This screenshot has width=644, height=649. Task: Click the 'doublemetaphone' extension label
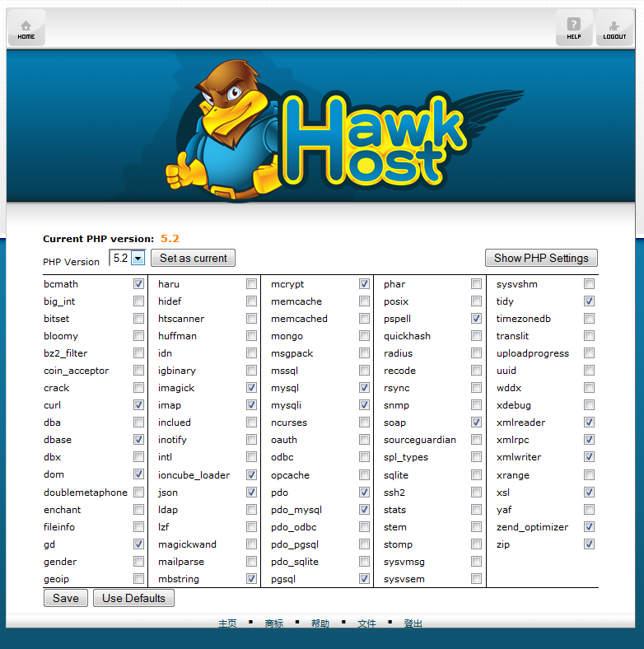click(x=86, y=493)
